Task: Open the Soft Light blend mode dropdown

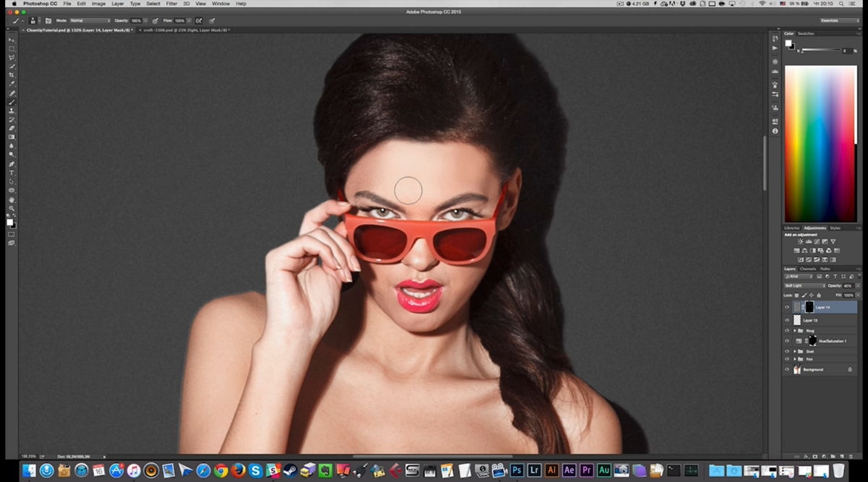Action: pos(805,285)
